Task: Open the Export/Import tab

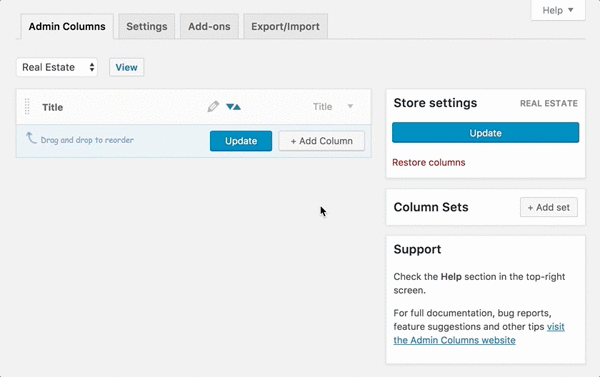Action: (285, 26)
